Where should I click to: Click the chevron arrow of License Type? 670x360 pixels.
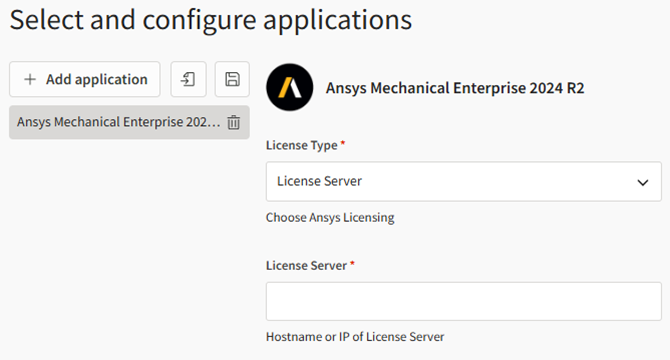643,183
